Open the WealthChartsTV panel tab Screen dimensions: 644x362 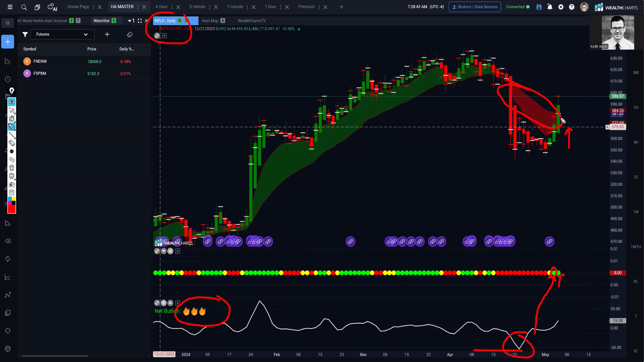coord(252,21)
